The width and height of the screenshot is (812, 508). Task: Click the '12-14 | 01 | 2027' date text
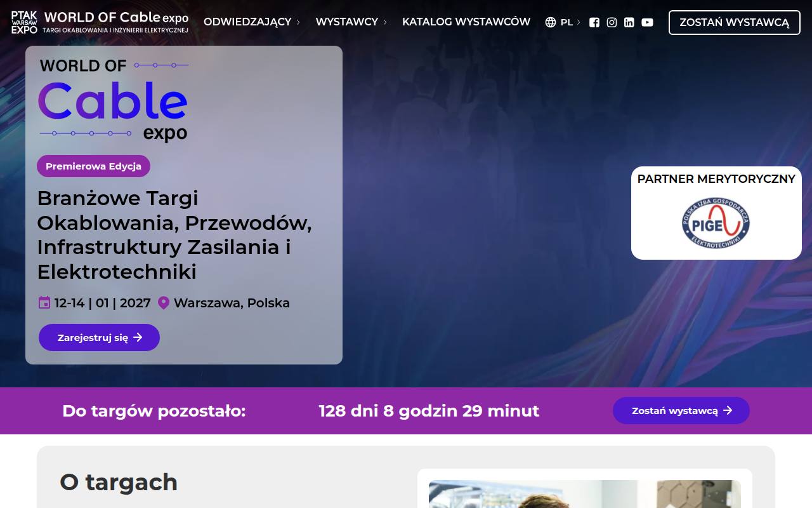pos(103,303)
